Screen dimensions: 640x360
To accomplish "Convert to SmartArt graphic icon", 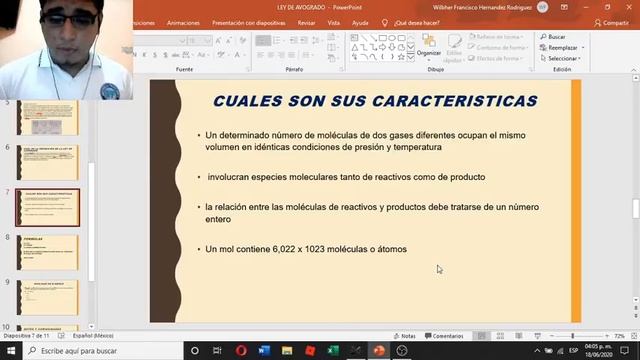I will (333, 58).
